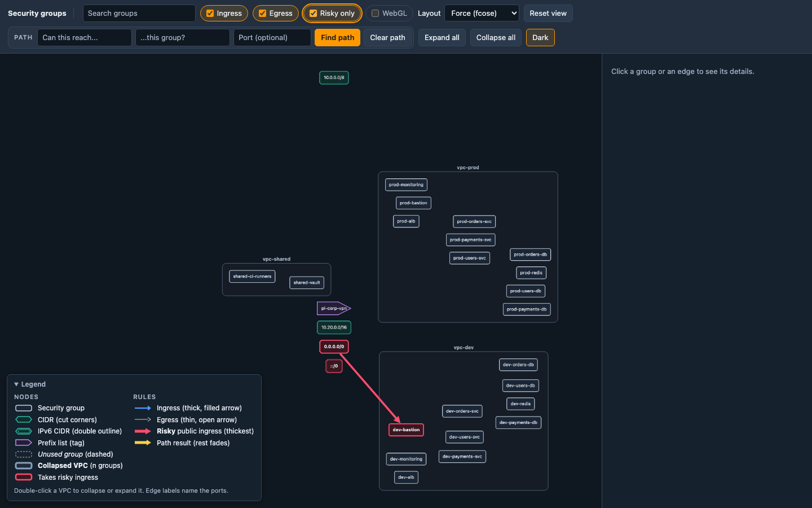Select the shared-ci-runners node
This screenshot has height=508, width=812.
(252, 277)
